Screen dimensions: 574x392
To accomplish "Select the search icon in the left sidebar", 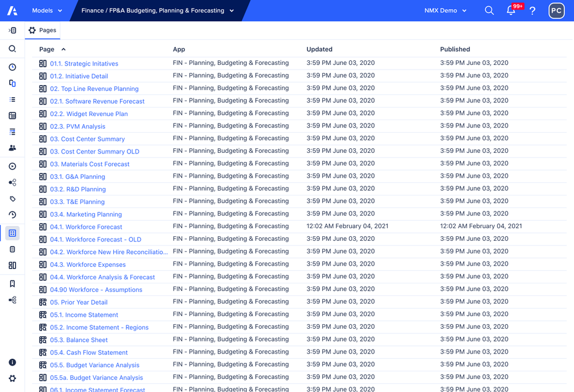I will coord(11,48).
